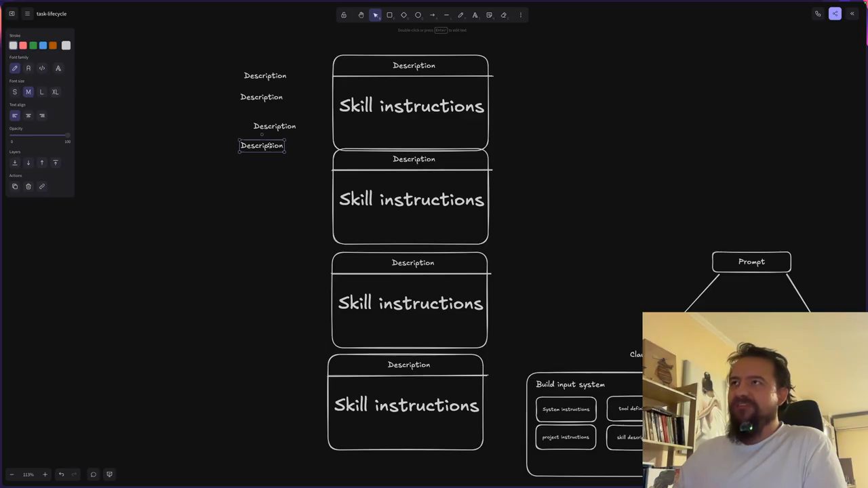Align text to the right
Viewport: 868px width, 488px height.
pos(42,116)
